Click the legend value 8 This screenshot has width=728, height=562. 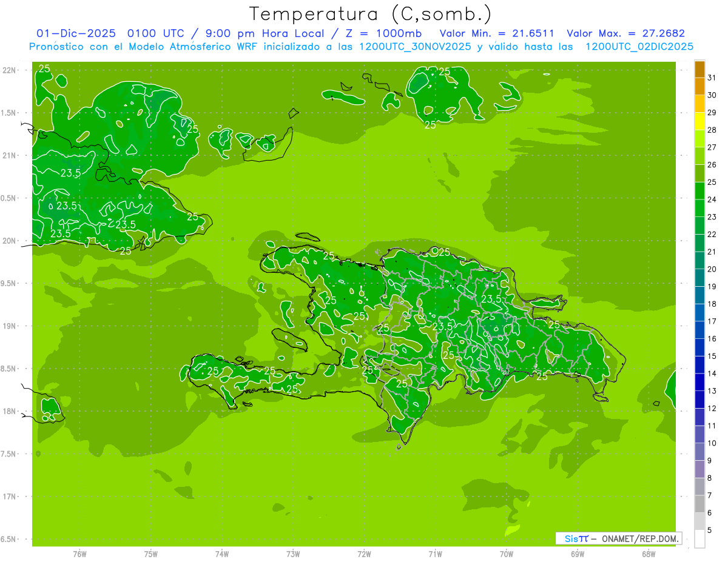pyautogui.click(x=710, y=478)
